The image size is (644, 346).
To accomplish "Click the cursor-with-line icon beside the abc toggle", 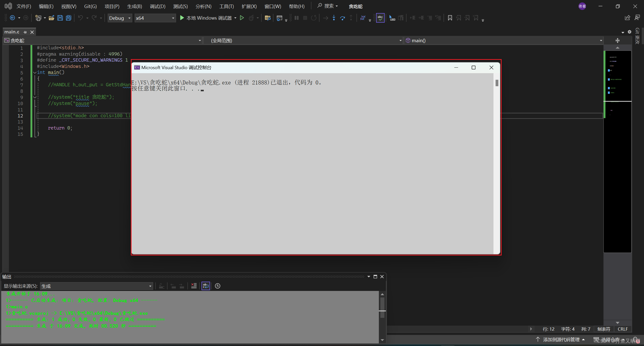I will click(392, 18).
